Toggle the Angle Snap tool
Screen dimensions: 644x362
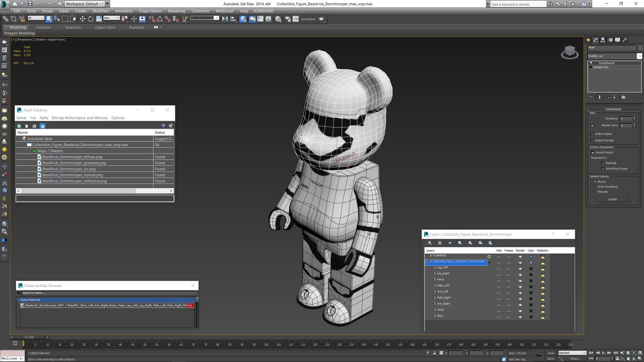click(160, 19)
